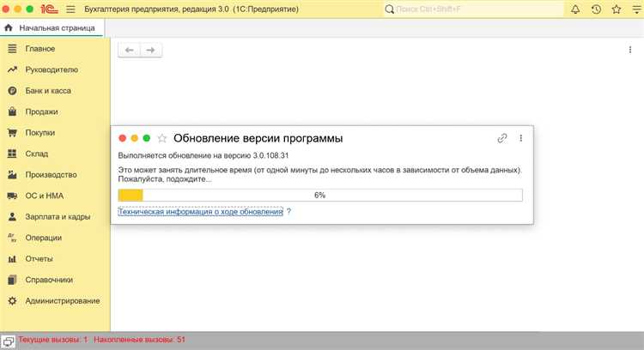The width and height of the screenshot is (644, 350).
Task: Click the home icon in tab
Action: pyautogui.click(x=9, y=27)
